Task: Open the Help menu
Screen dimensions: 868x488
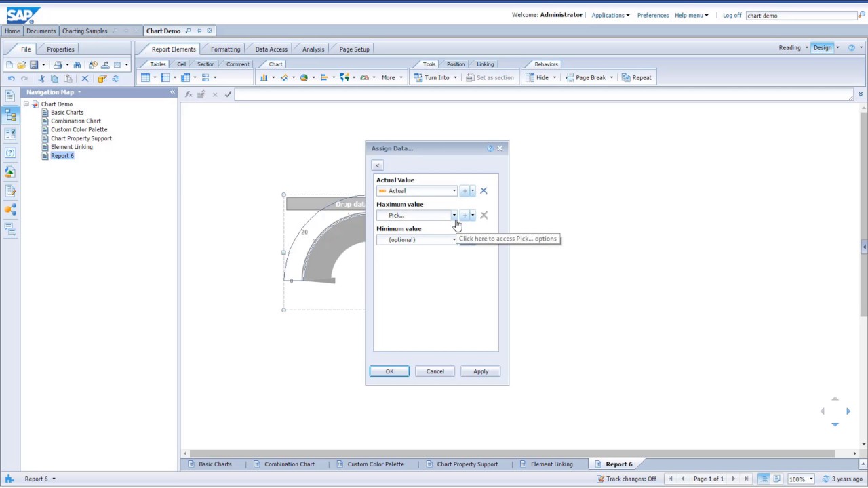Action: click(692, 15)
